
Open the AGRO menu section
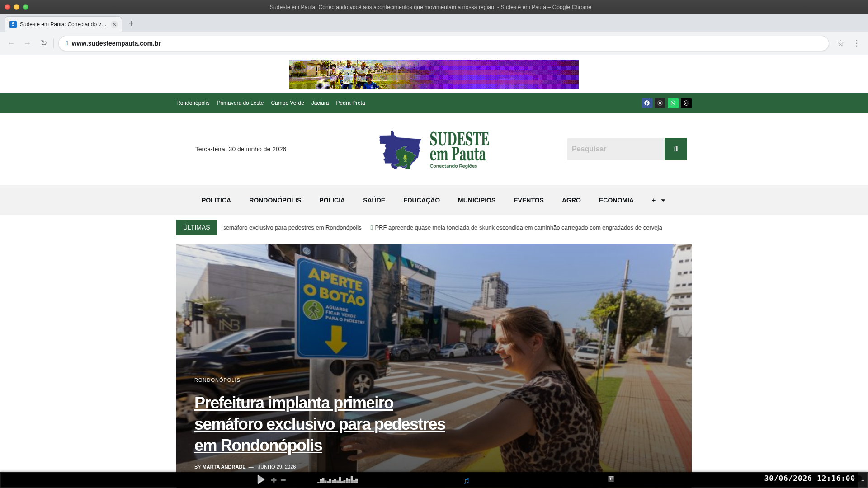pos(571,200)
